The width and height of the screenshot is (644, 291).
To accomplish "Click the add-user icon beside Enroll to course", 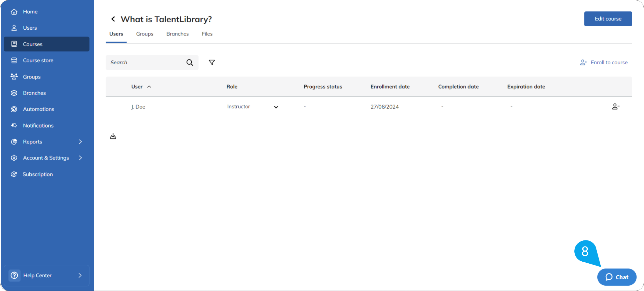I will tap(584, 63).
